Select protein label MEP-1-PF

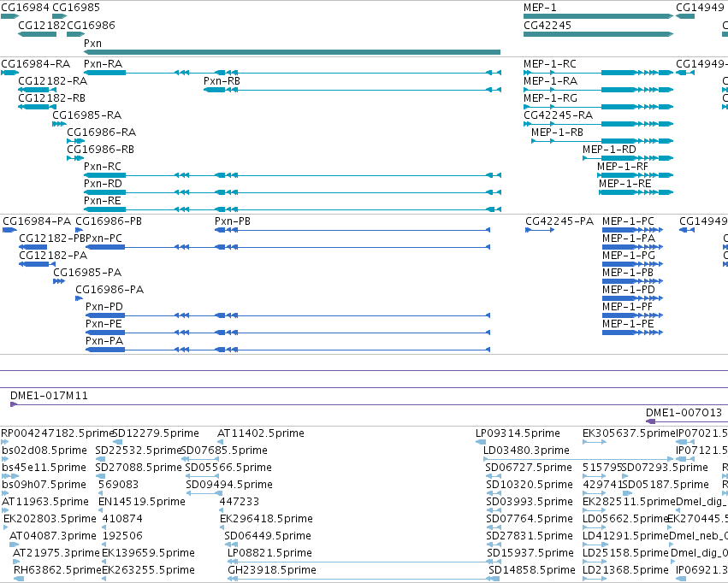click(x=627, y=307)
